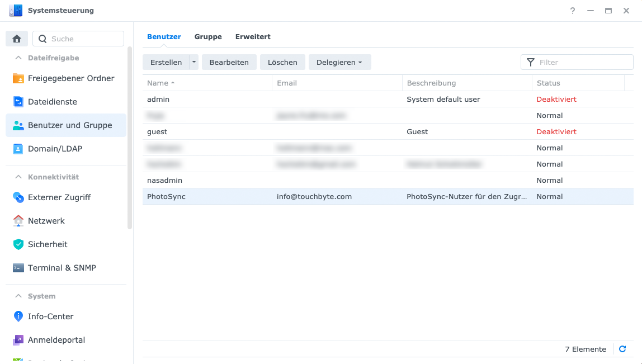Click the Sicherheit shield icon

18,244
